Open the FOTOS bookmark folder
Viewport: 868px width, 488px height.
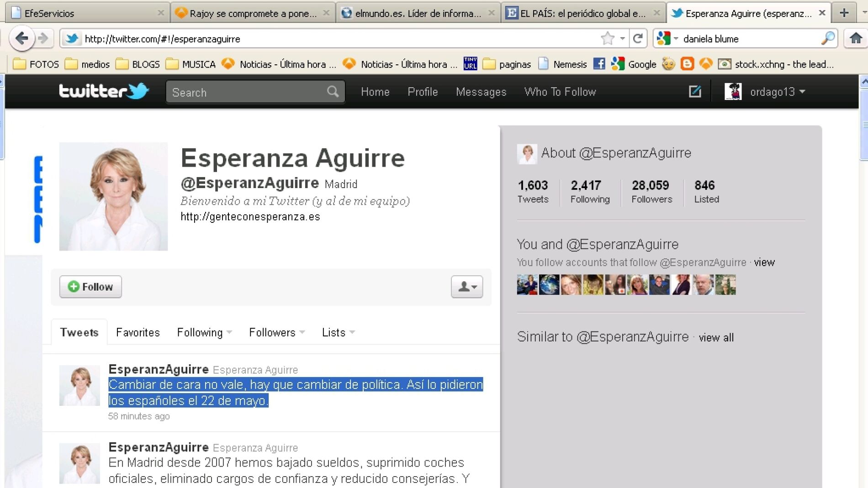pyautogui.click(x=36, y=64)
